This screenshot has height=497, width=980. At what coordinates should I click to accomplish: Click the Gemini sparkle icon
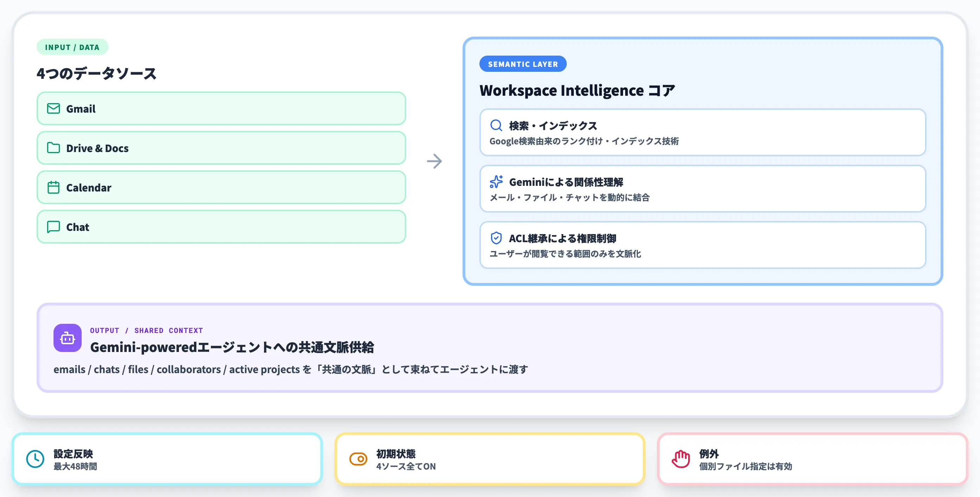(x=496, y=181)
